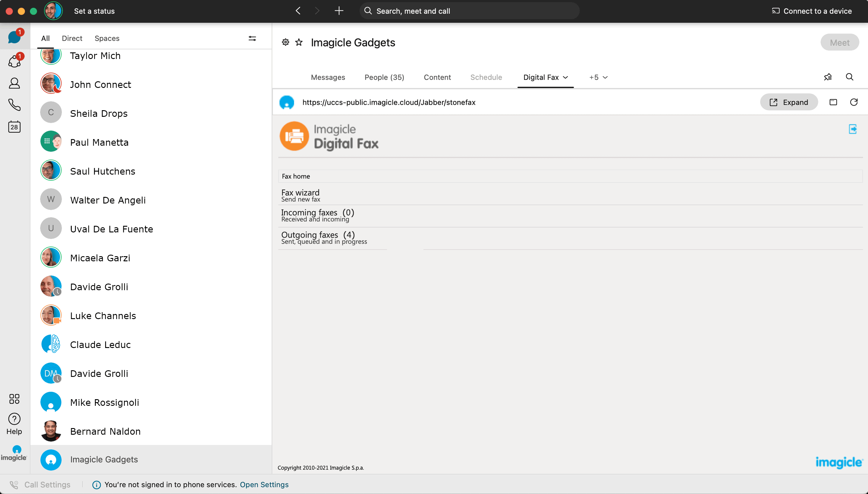Open the Teams icon in sidebar
The image size is (868, 494).
pyautogui.click(x=14, y=61)
